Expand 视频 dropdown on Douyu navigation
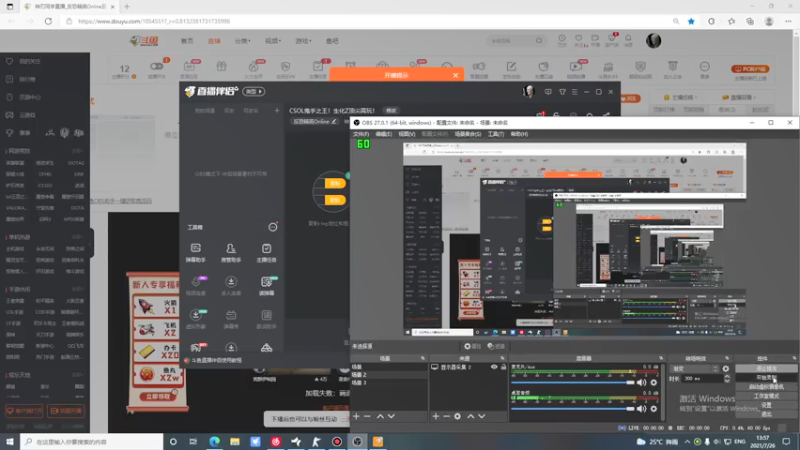The image size is (800, 450). pyautogui.click(x=272, y=41)
